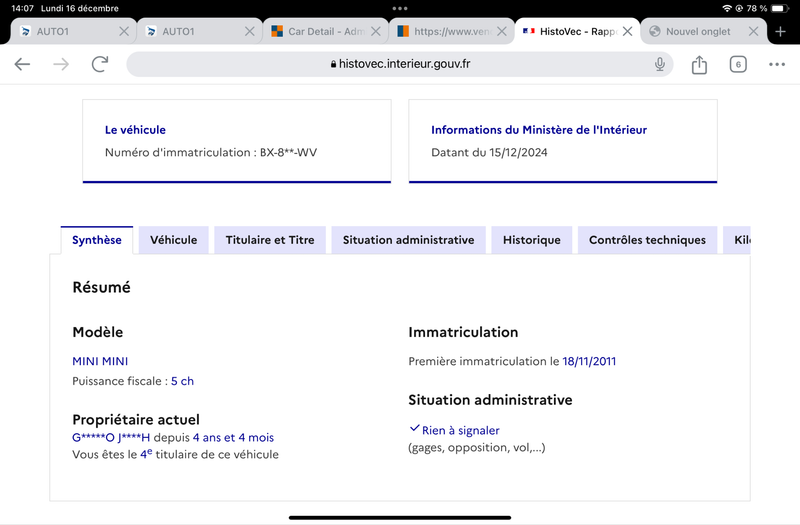
Task: Click the forward navigation arrow
Action: point(61,64)
